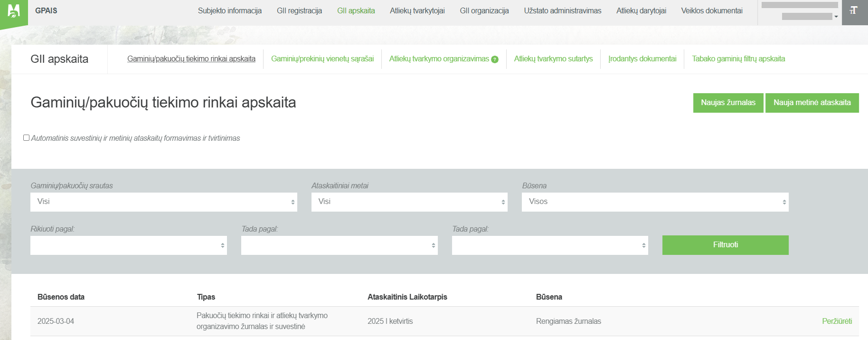Open the Subjekto informacija menu
Viewport: 868px width, 340px height.
(x=229, y=10)
